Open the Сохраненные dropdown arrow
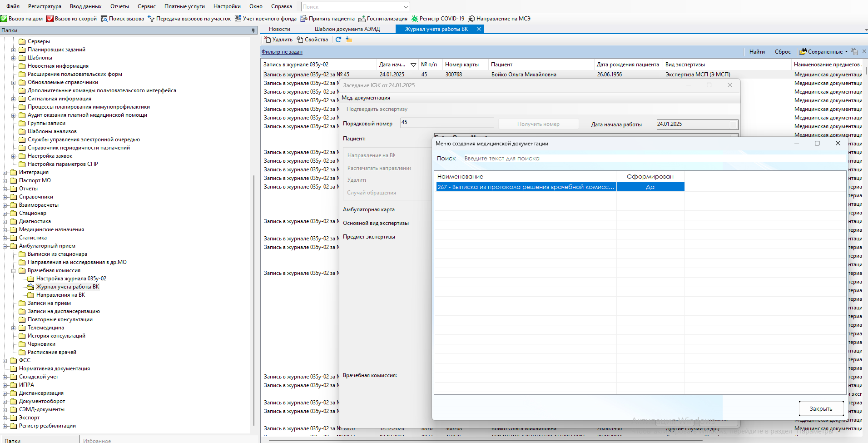868x443 pixels. pos(846,52)
